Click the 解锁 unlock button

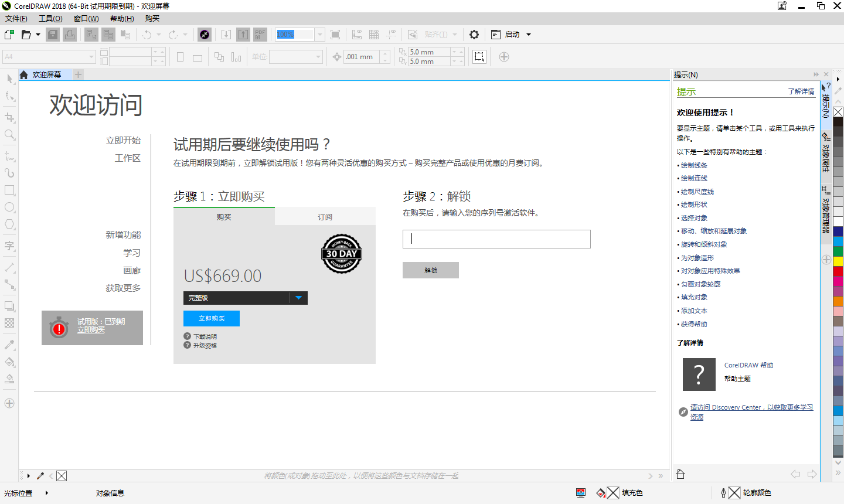(431, 270)
